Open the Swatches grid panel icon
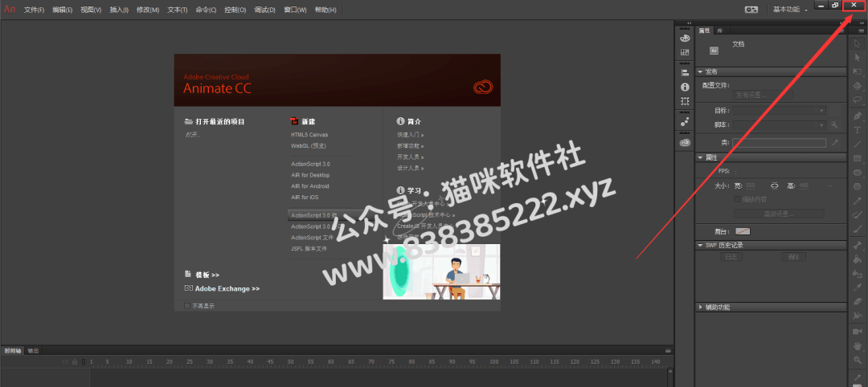 tap(685, 52)
